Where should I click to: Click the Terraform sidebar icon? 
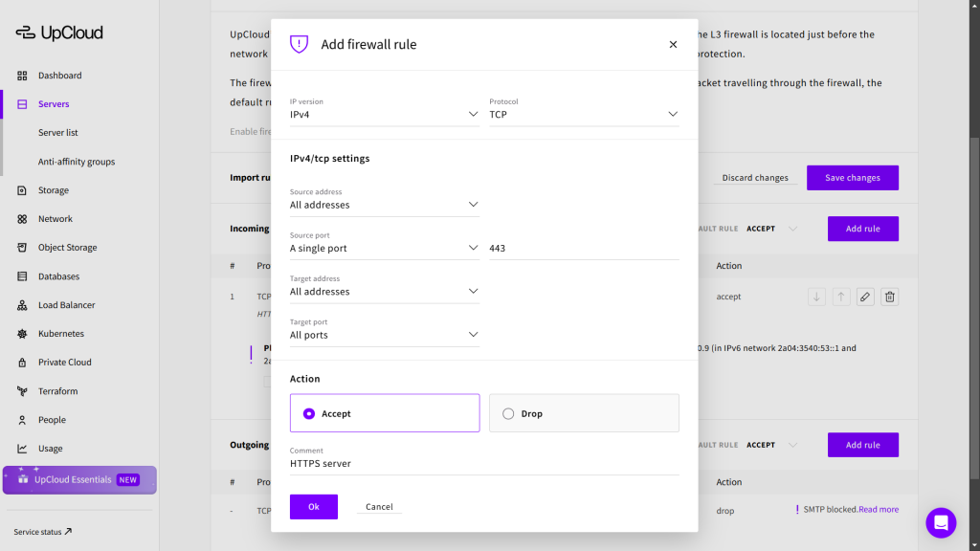tap(22, 391)
